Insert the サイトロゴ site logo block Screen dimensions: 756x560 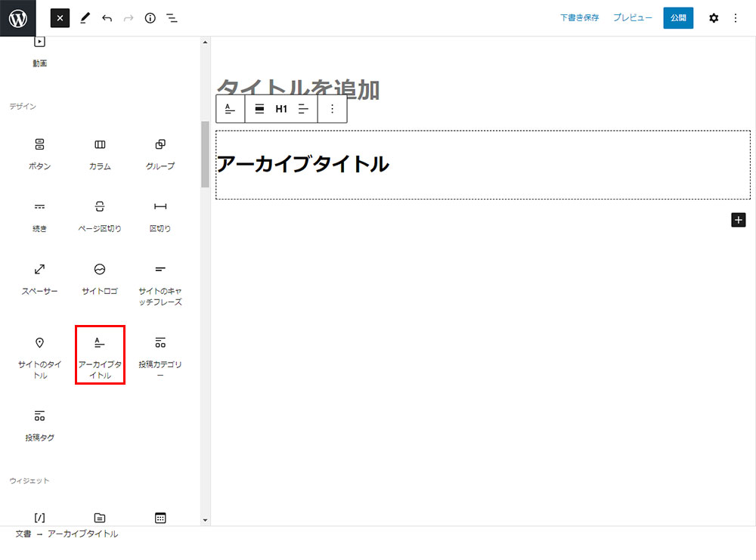[x=100, y=277]
